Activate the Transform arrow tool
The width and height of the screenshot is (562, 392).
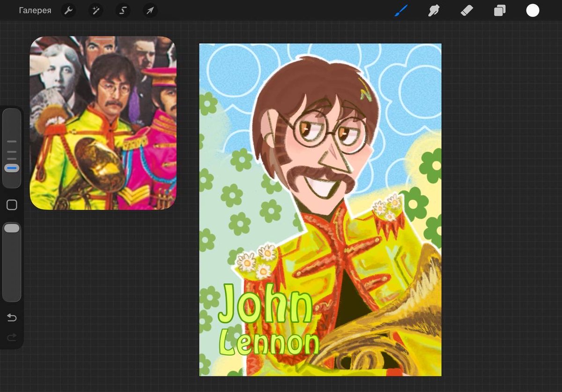point(150,10)
